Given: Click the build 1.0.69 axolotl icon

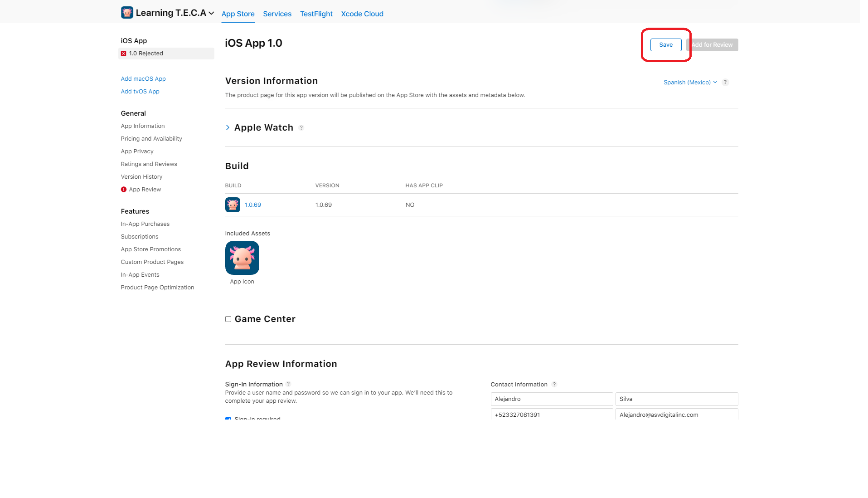Looking at the screenshot, I should (x=233, y=205).
